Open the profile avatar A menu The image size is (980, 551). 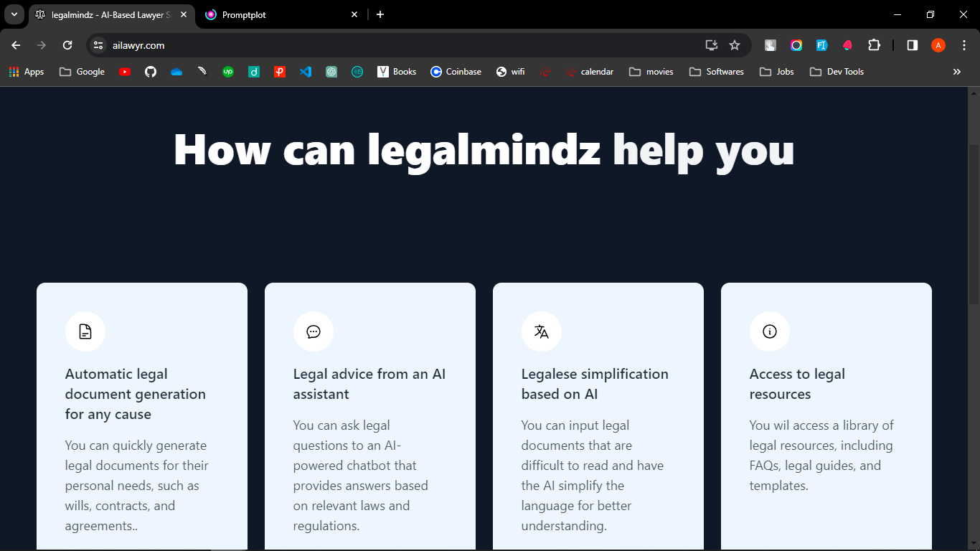click(x=938, y=45)
